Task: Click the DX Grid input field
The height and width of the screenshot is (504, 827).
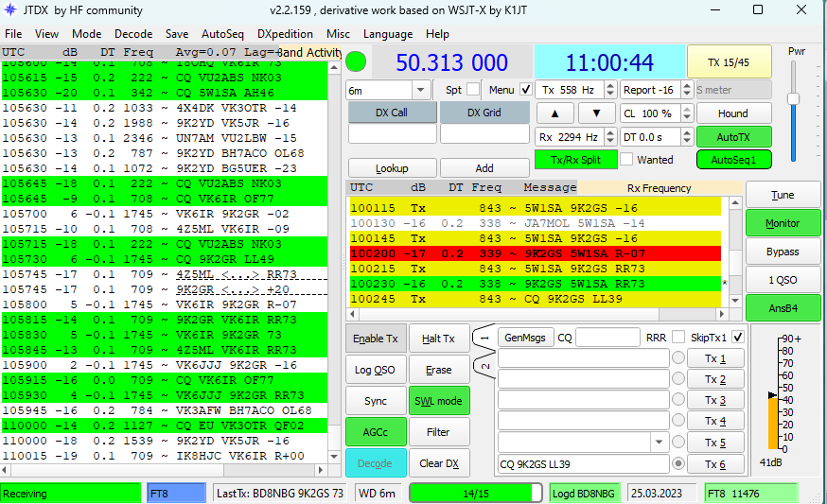Action: click(x=484, y=134)
